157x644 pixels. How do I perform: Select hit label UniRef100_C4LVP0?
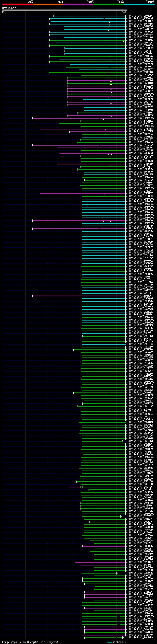pyautogui.click(x=141, y=578)
